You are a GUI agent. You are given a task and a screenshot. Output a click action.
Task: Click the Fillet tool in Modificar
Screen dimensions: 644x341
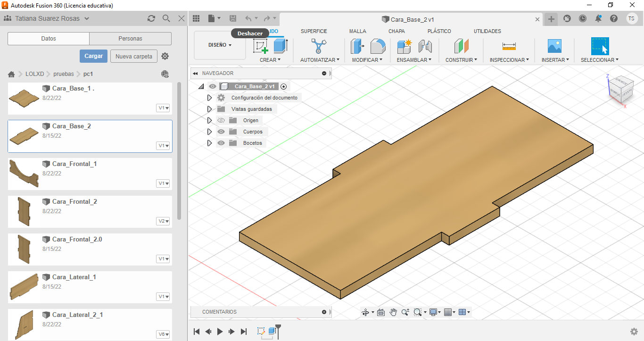(x=378, y=46)
